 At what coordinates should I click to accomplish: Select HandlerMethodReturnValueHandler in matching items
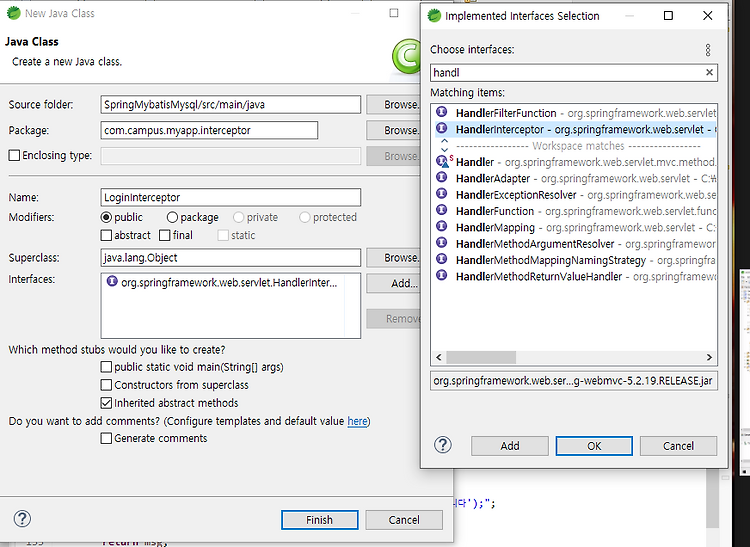pyautogui.click(x=576, y=276)
